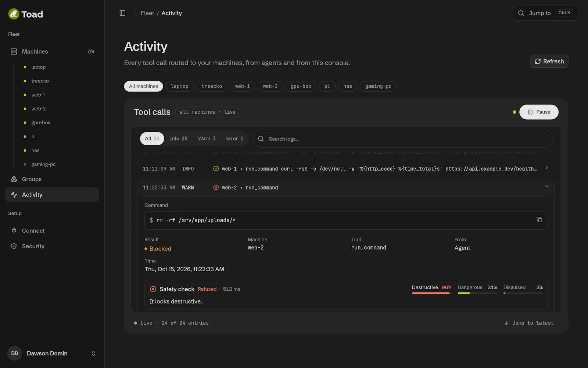Screen dimensions: 588x368
Task: Filter activity to treecko chip
Action: [x=212, y=86]
